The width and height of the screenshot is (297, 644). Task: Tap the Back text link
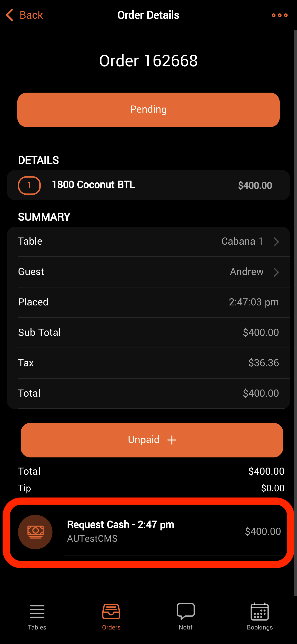click(31, 15)
